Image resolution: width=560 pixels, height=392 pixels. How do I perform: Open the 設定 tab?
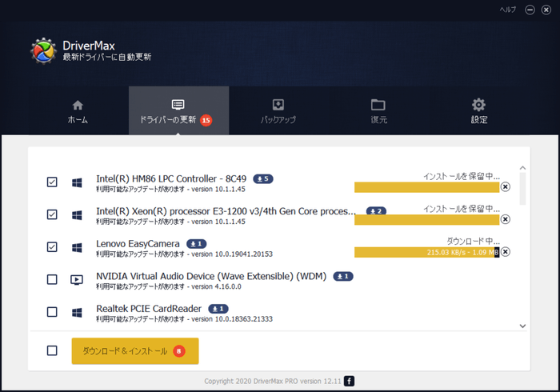pos(478,112)
